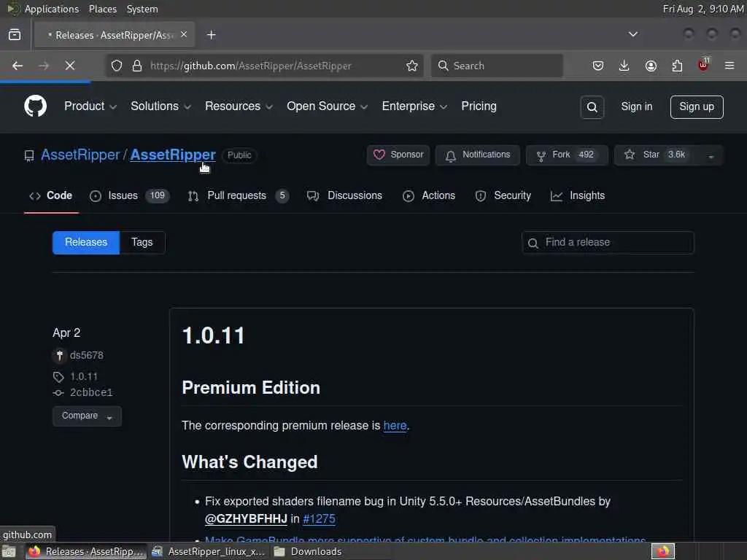Click the Pricing link
This screenshot has width=747, height=560.
(x=479, y=106)
